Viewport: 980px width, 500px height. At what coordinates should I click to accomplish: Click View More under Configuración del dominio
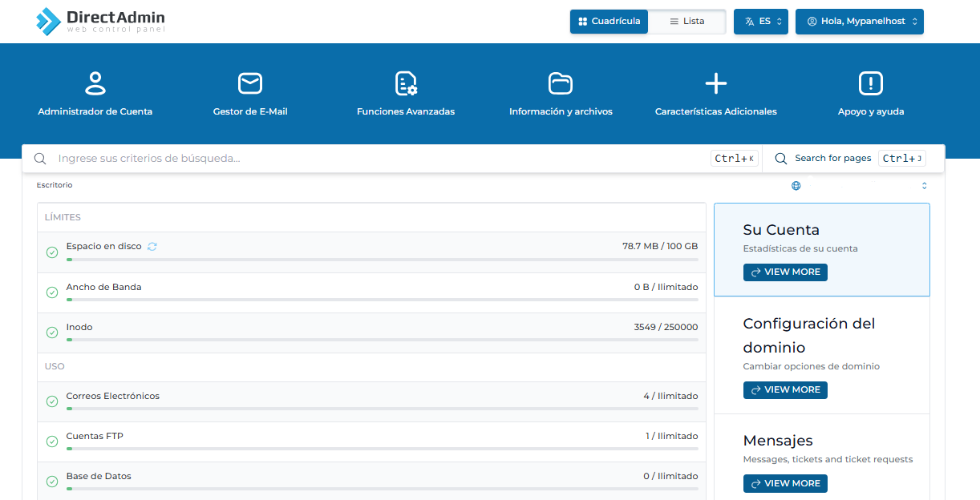pos(785,390)
